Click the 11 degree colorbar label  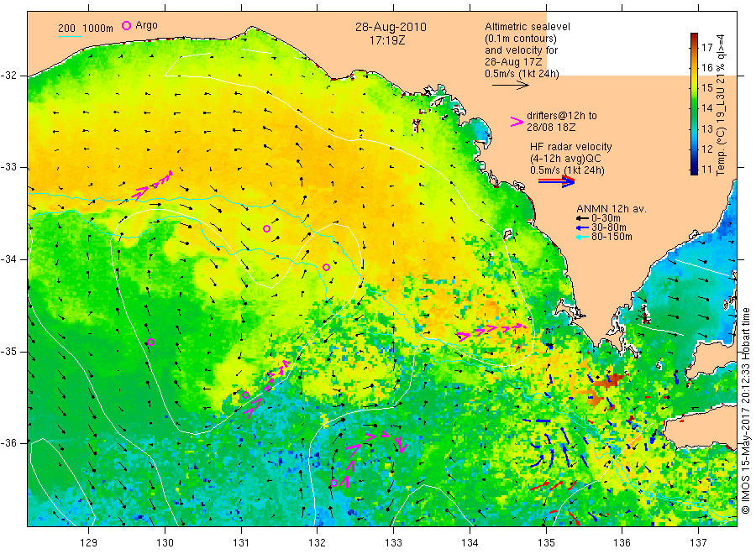click(x=706, y=169)
